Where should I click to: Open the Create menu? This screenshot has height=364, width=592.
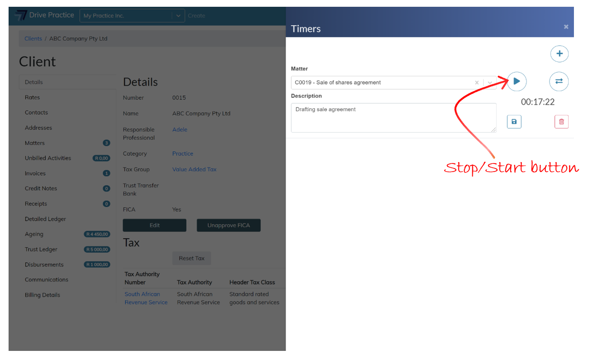(196, 16)
